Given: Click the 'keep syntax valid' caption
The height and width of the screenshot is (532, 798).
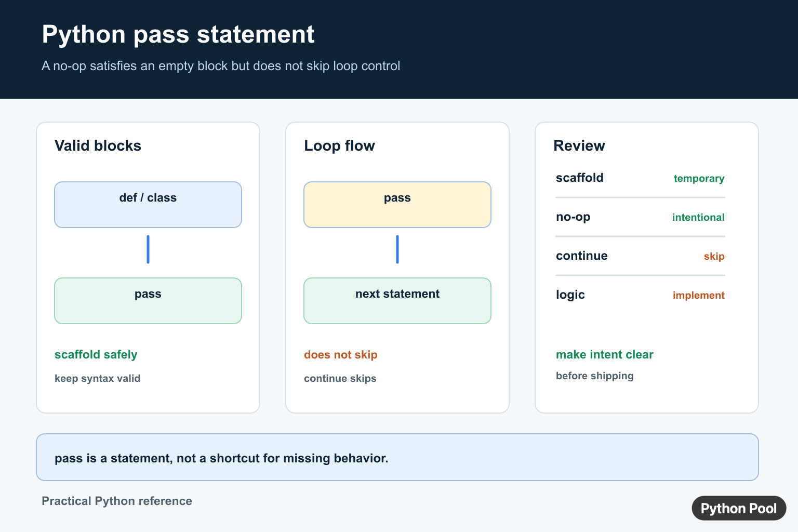Looking at the screenshot, I should [97, 378].
